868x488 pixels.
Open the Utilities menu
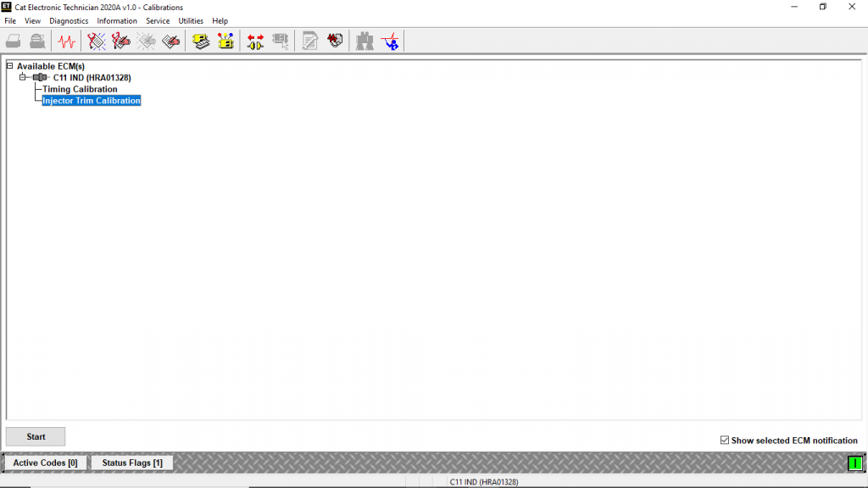click(x=191, y=20)
